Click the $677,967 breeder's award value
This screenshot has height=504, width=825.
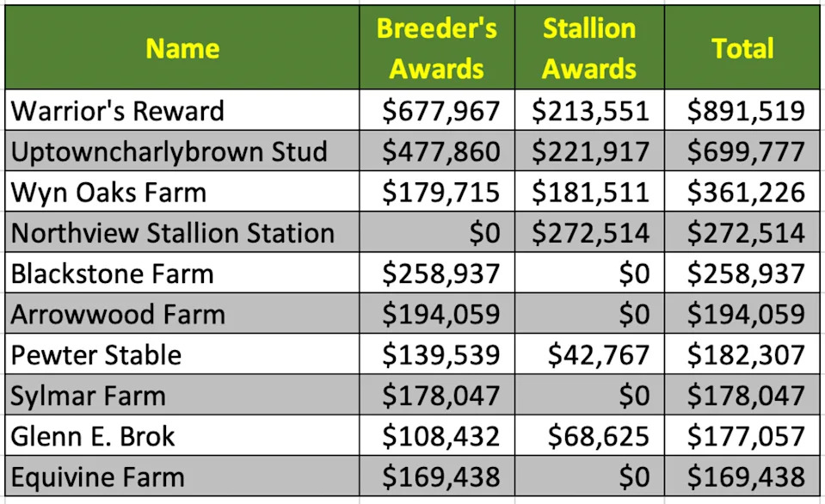[x=437, y=110]
